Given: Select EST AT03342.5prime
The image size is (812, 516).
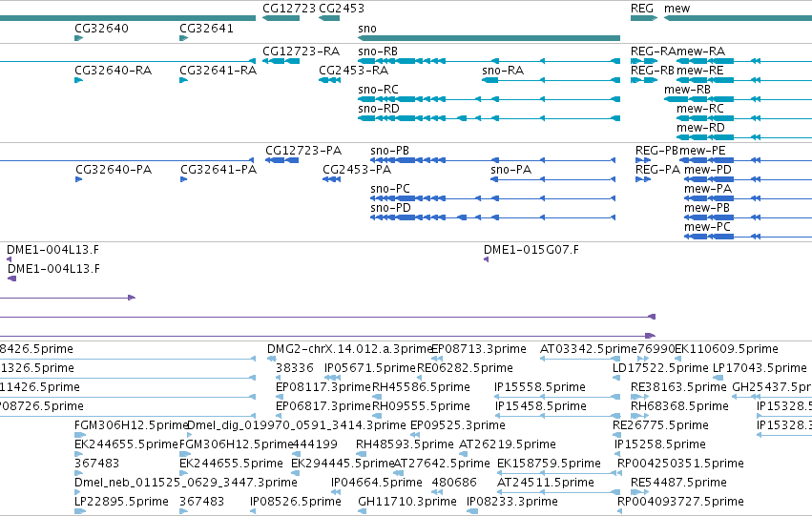Looking at the screenshot, I should 589,349.
